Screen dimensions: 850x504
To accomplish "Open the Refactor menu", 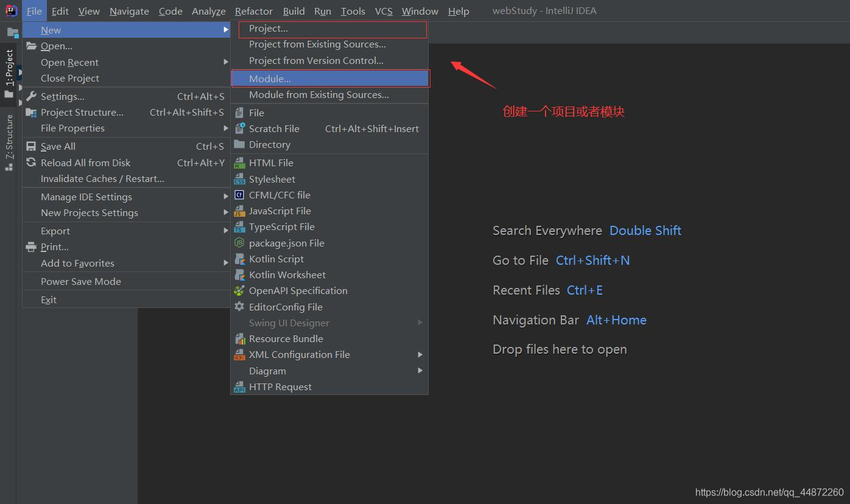I will click(x=254, y=11).
